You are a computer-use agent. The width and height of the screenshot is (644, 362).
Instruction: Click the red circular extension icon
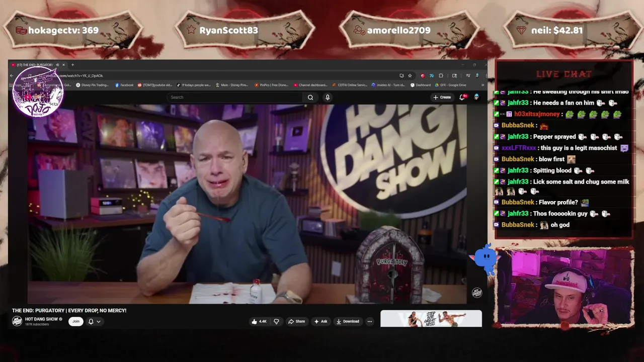423,75
